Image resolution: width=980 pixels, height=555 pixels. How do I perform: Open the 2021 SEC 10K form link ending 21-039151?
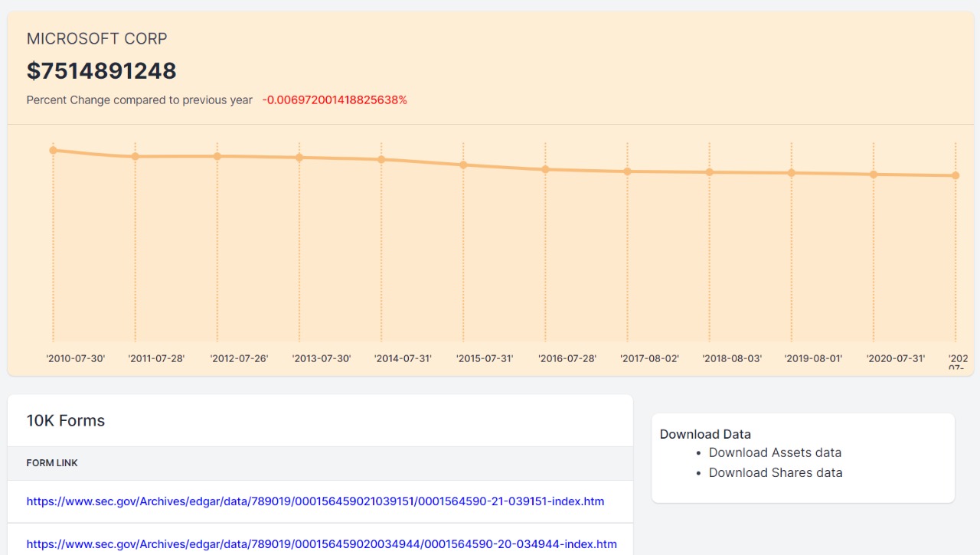point(315,501)
